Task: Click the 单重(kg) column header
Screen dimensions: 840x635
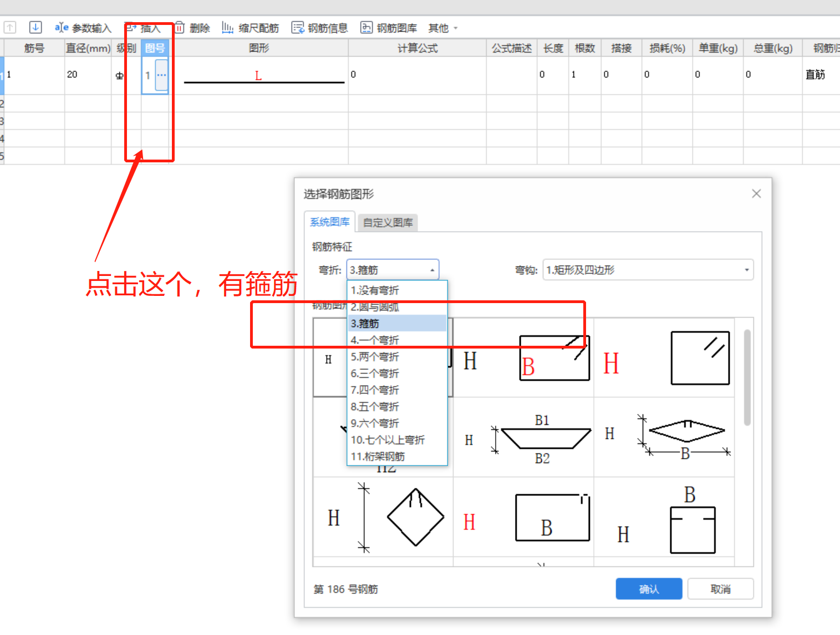Action: (718, 48)
